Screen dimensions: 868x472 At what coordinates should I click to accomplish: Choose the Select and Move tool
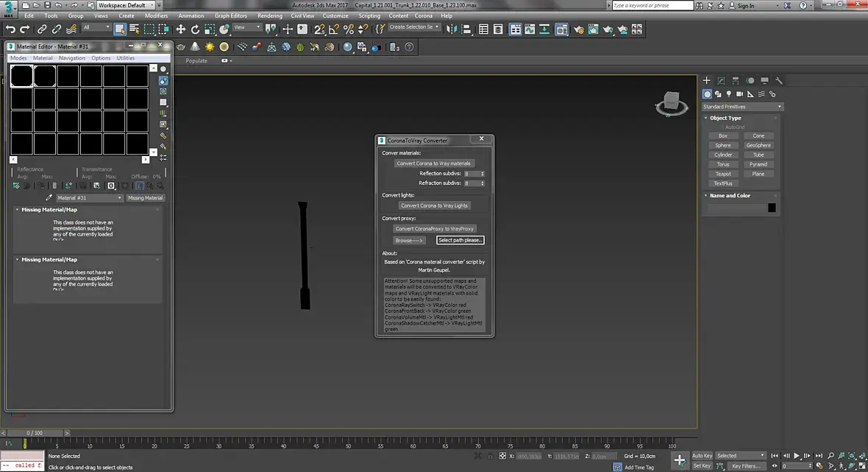pos(180,29)
